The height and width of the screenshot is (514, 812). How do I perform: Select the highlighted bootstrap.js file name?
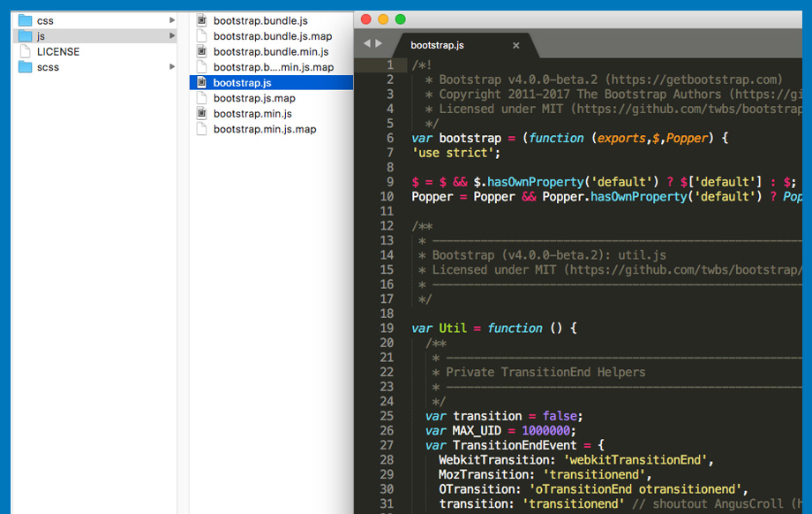click(x=243, y=83)
